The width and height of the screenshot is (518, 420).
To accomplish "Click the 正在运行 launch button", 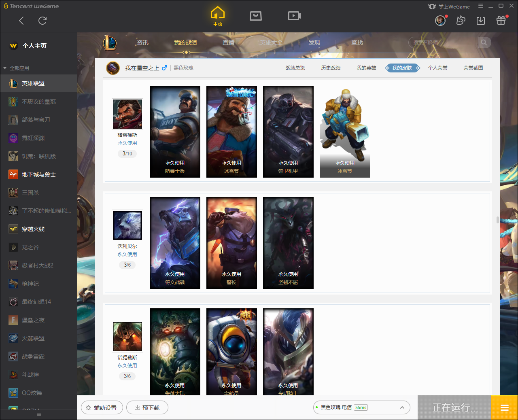I will click(454, 407).
